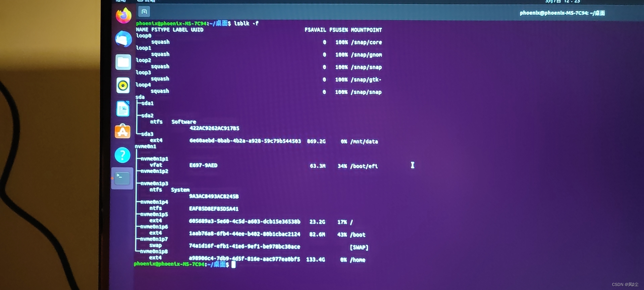Click the loop1 device name
The width and height of the screenshot is (644, 290).
pos(144,48)
